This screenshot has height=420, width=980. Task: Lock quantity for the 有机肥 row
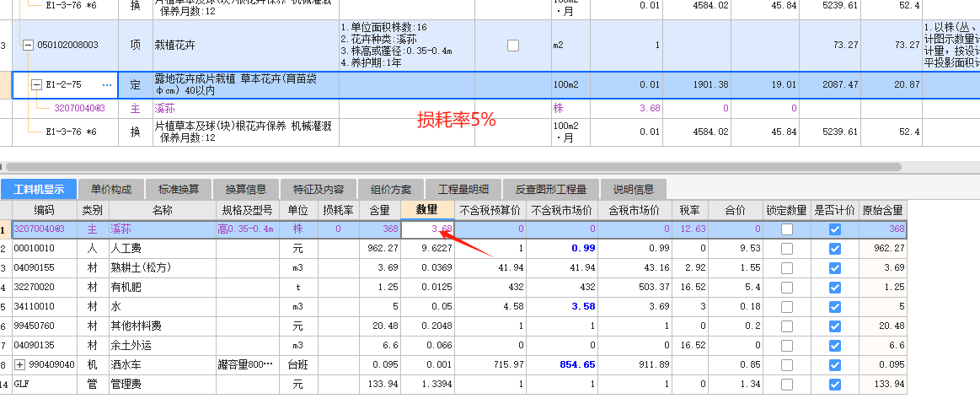(x=787, y=288)
